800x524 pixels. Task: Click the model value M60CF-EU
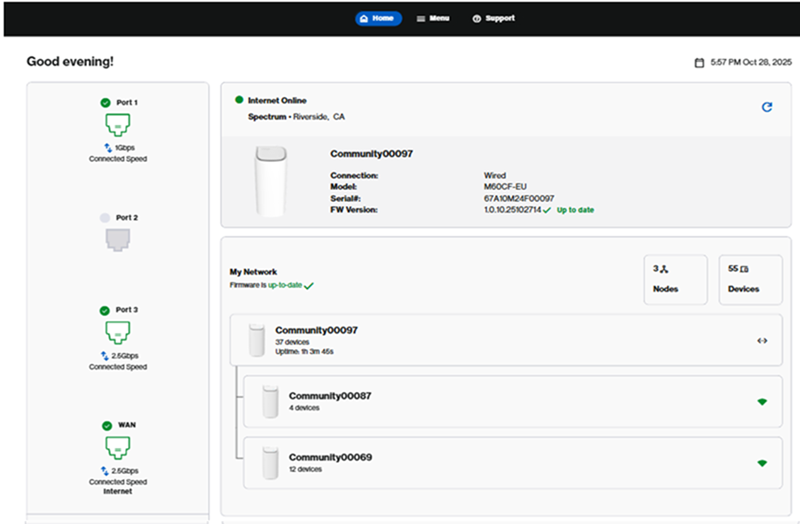coord(505,187)
